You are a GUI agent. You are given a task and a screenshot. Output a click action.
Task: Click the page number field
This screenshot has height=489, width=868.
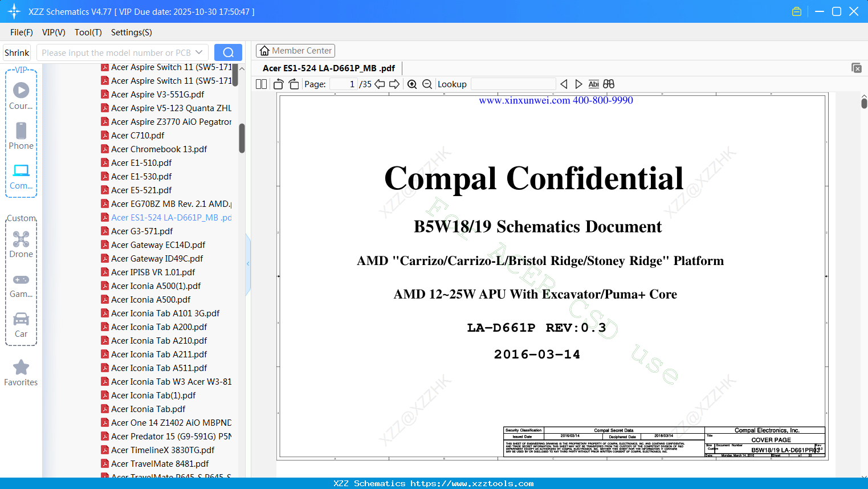[344, 84]
